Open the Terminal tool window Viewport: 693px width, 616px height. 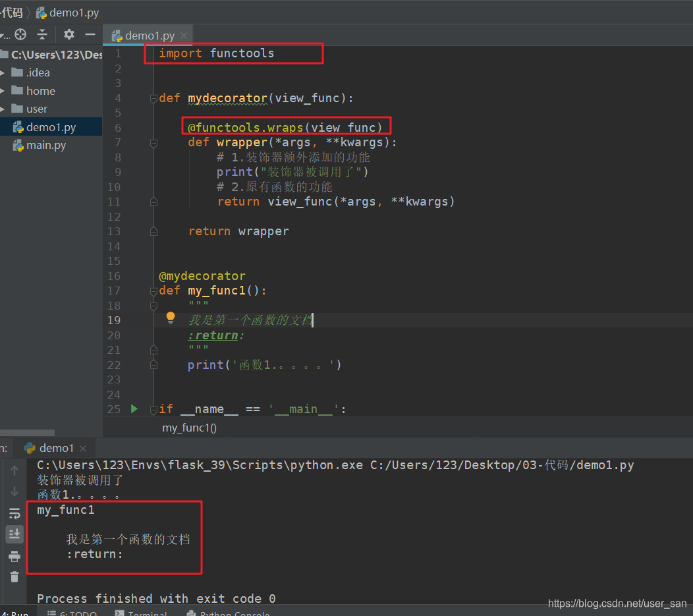coord(142,613)
